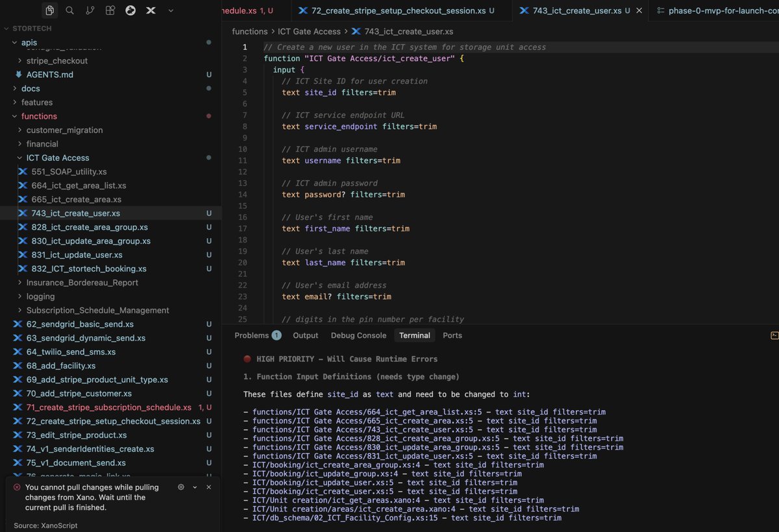
Task: Open notification settings via the gear icon
Action: click(x=180, y=487)
